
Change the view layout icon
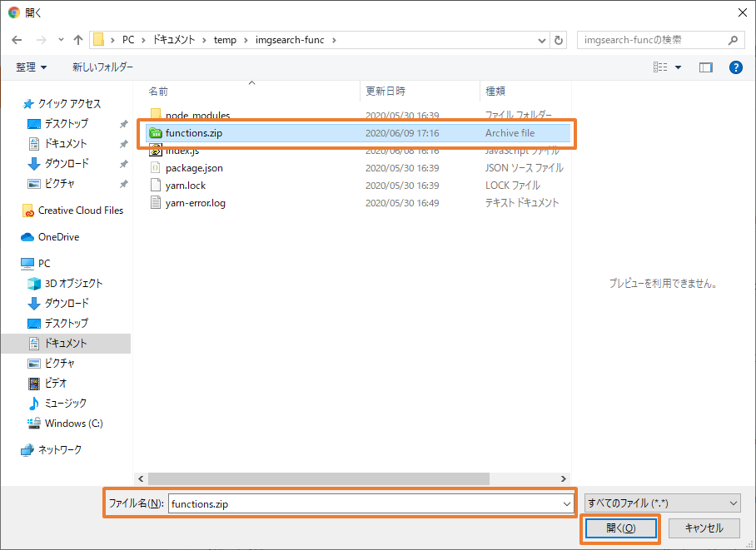click(660, 67)
